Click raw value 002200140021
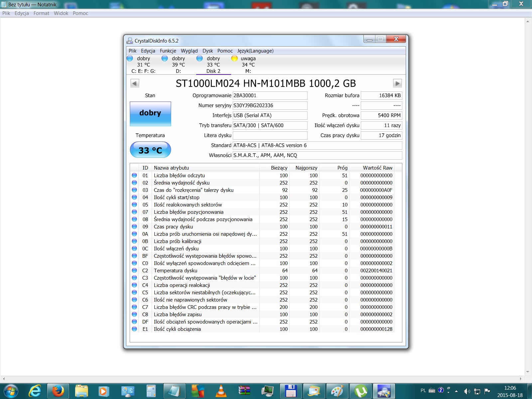The height and width of the screenshot is (399, 532). coord(376,270)
